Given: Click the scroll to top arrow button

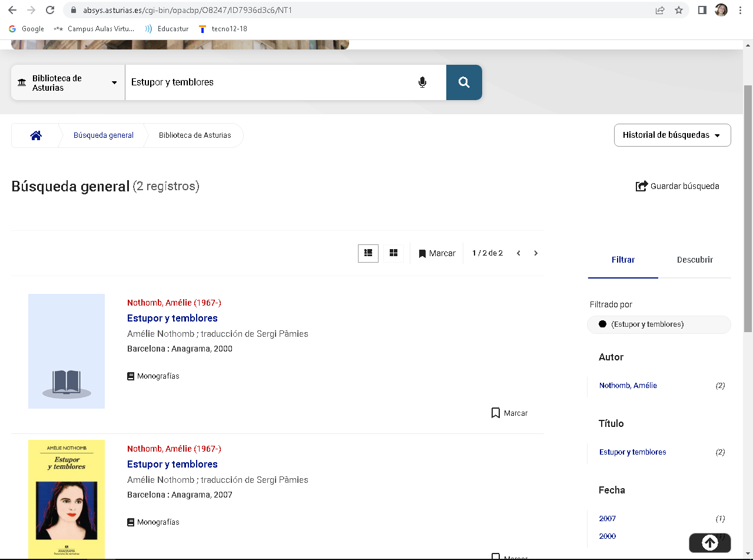Looking at the screenshot, I should pos(710,542).
